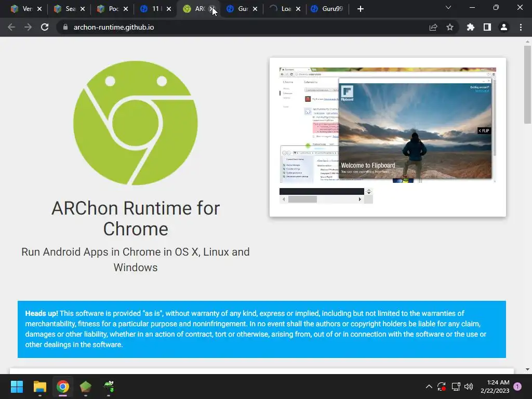The width and height of the screenshot is (532, 399).
Task: Close the 'Sea' tab
Action: pos(83,9)
